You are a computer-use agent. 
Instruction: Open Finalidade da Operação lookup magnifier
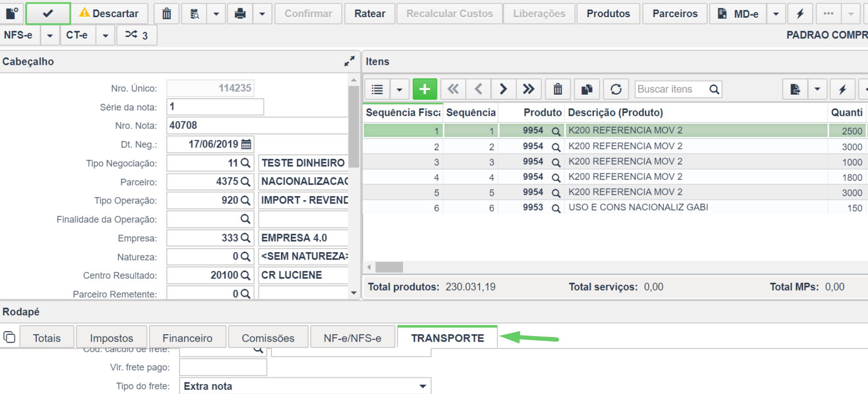tap(245, 219)
